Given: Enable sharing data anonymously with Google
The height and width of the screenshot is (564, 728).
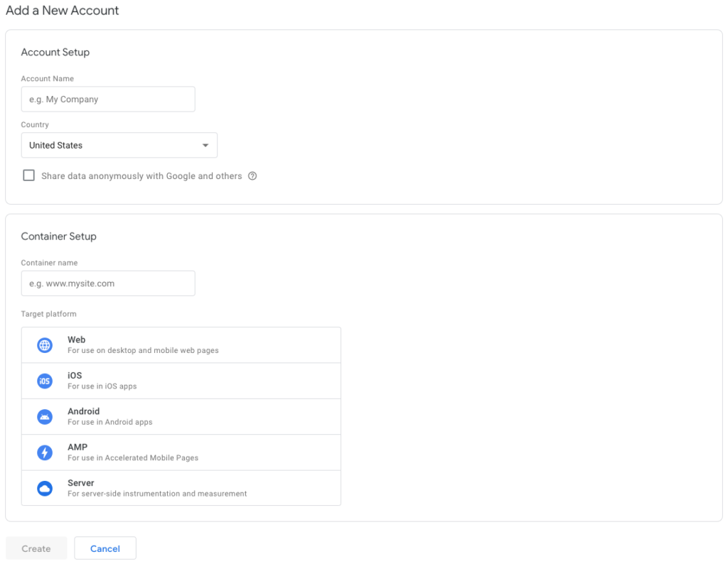Looking at the screenshot, I should [x=28, y=175].
